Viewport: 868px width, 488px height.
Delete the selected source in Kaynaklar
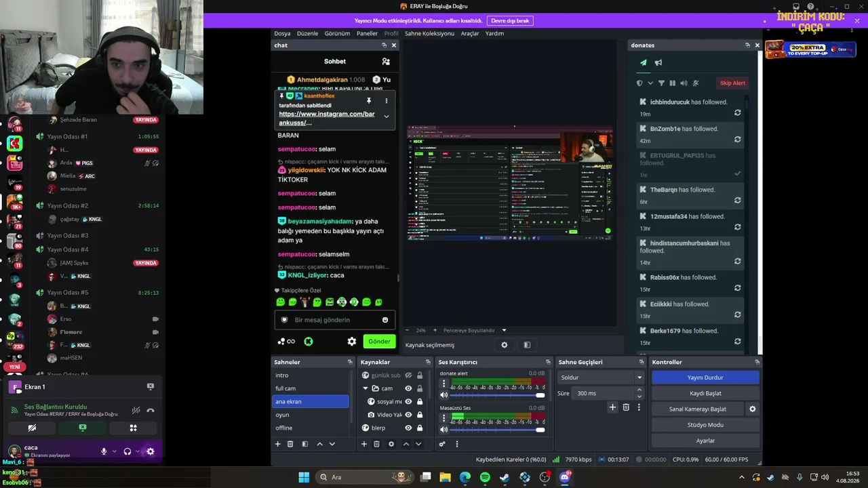[x=376, y=444]
